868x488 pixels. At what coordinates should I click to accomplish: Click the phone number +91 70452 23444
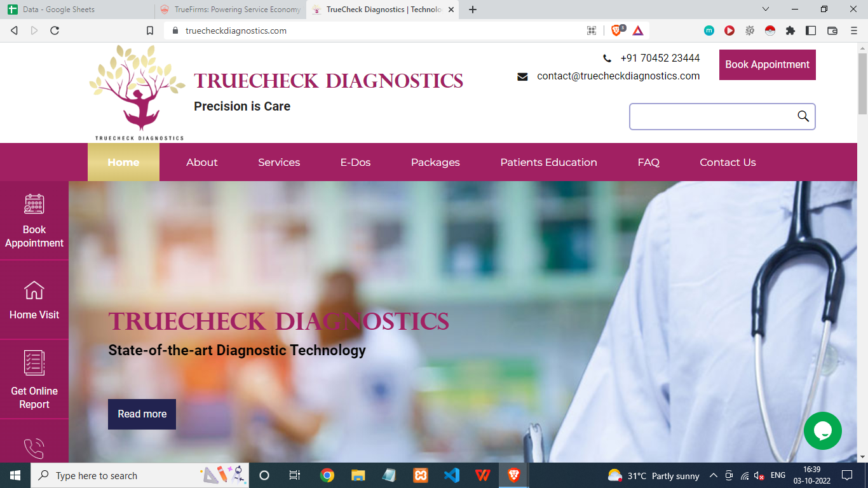660,58
